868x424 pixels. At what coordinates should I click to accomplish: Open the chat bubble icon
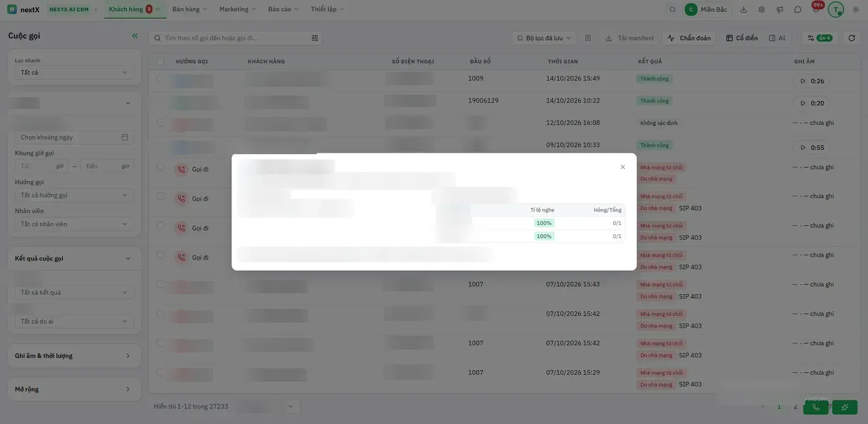pos(797,9)
